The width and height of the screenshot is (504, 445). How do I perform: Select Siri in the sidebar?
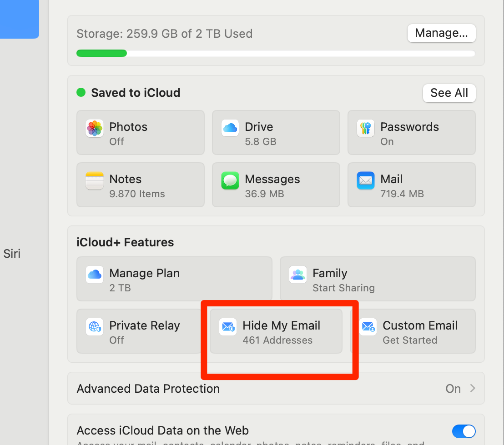click(x=12, y=254)
